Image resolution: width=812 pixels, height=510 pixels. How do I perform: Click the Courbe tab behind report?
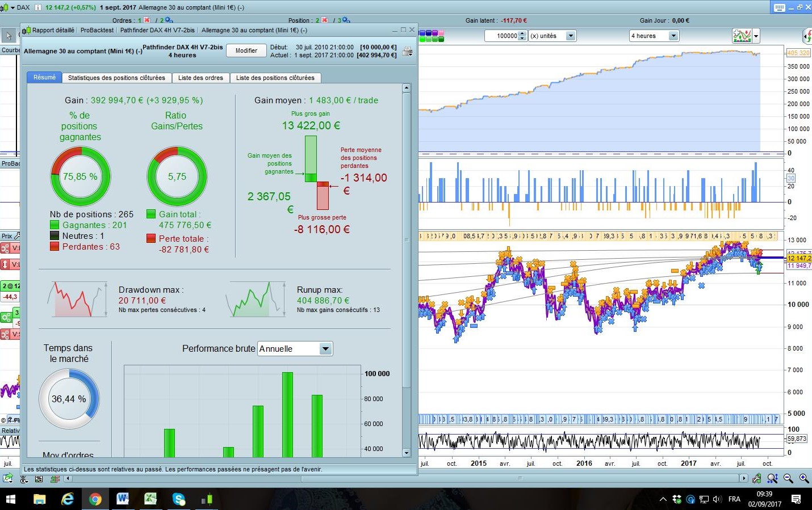tap(10, 50)
